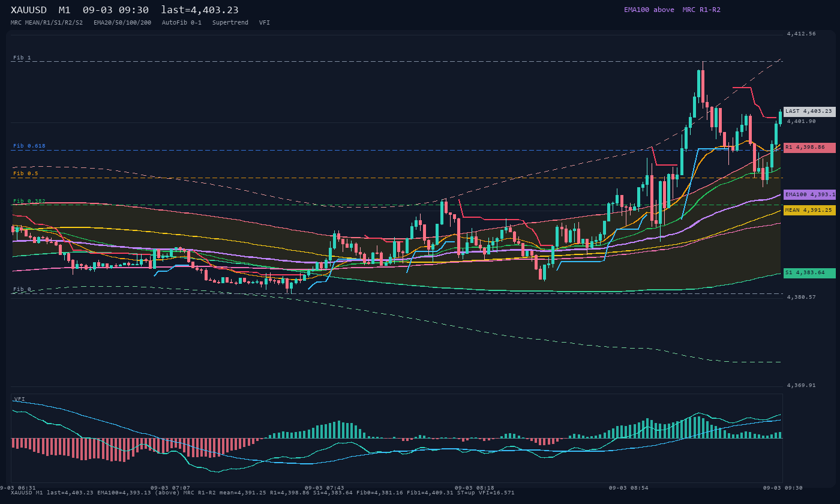
Task: Click the green 'S1 4,383.64' price tag
Action: (x=809, y=273)
